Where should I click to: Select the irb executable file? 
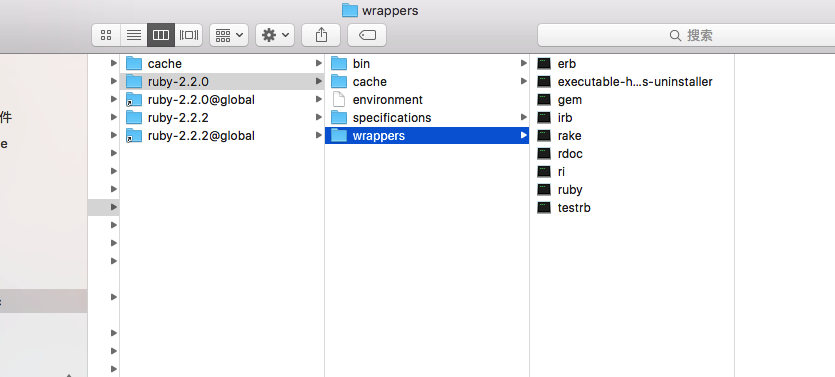coord(632,118)
